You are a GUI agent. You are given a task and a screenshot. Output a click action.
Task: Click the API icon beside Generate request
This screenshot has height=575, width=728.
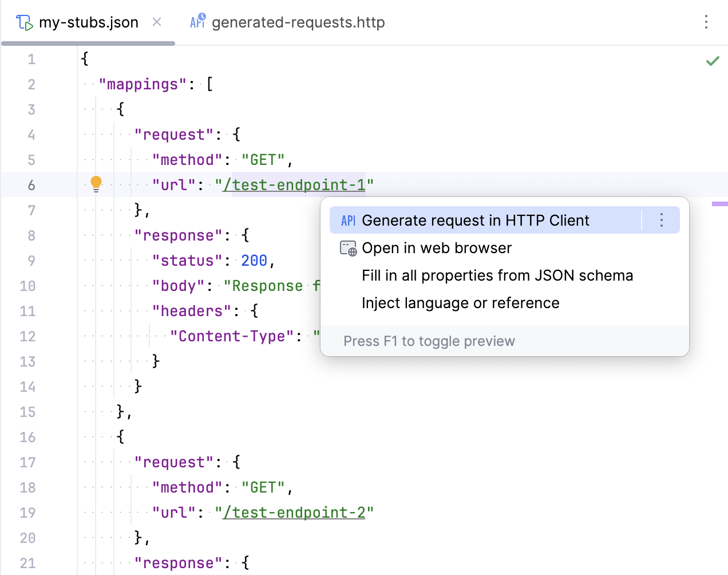(x=347, y=220)
